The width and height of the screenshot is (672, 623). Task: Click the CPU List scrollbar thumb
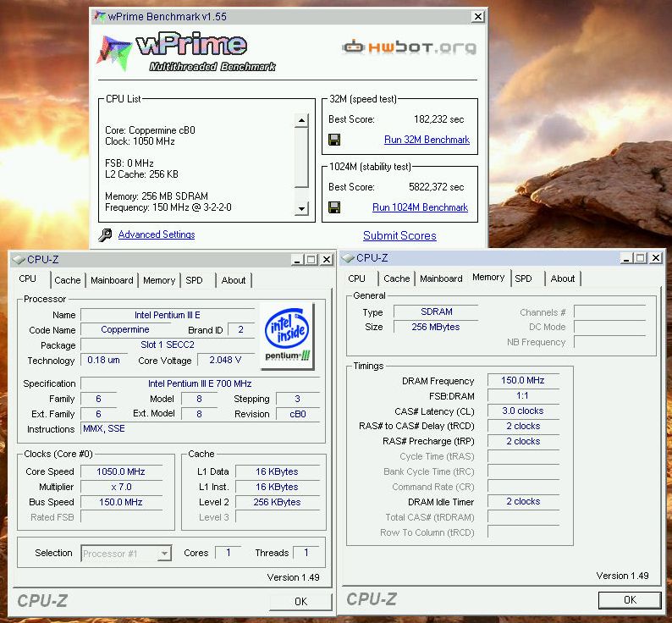point(301,157)
